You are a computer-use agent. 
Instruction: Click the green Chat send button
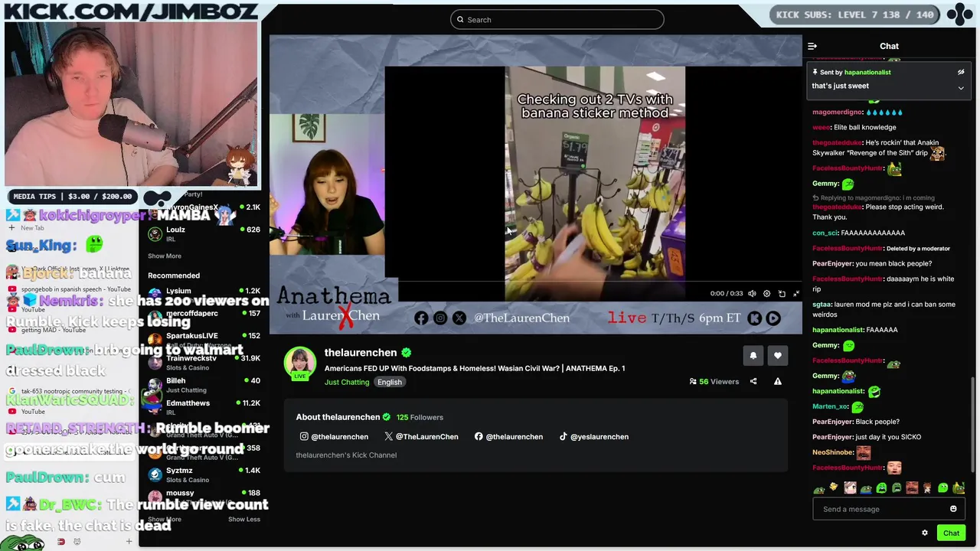[951, 533]
